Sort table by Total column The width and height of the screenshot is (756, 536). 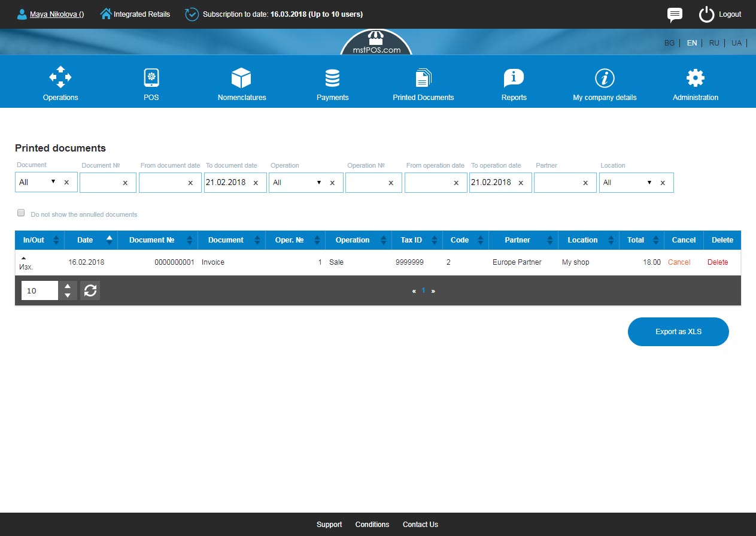(x=636, y=240)
